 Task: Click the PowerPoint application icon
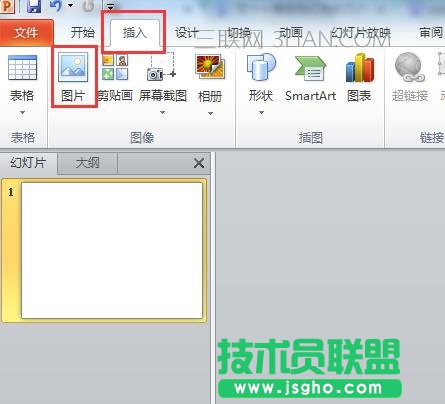[x=7, y=6]
